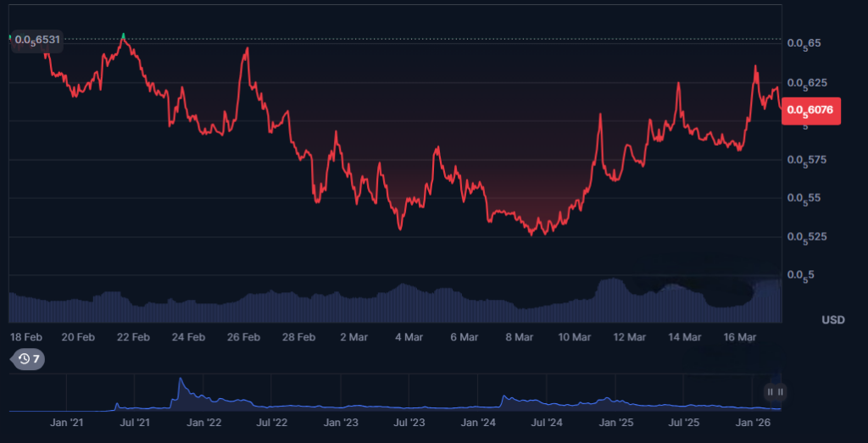Viewport: 868px width, 443px height.
Task: Jump to Jan '24 in the overview timeline
Action: 480,421
